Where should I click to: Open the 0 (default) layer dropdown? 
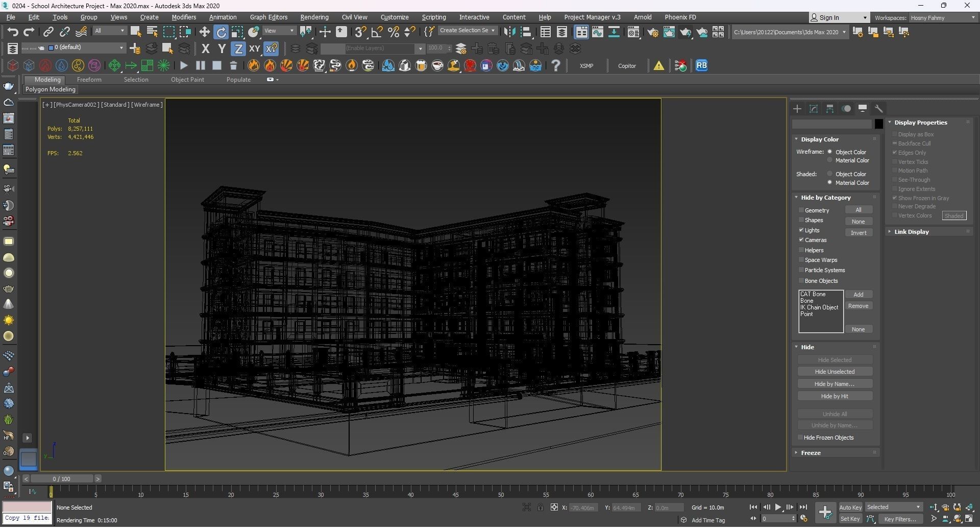[86, 47]
